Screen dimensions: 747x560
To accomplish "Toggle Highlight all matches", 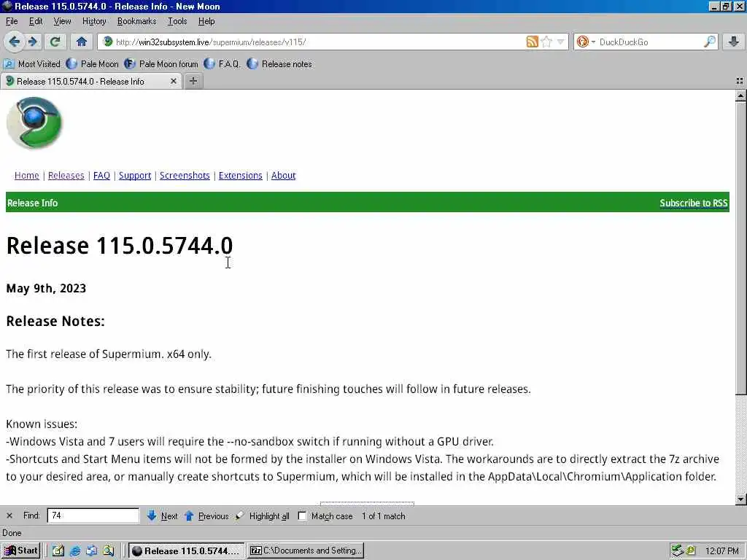I will click(263, 516).
